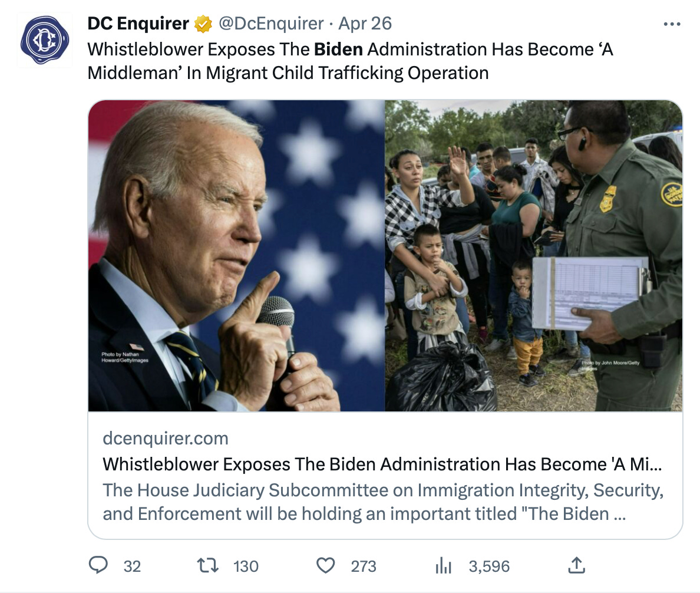700x593 pixels.
Task: Visit the @DcEnquirer handle link
Action: pyautogui.click(x=272, y=24)
